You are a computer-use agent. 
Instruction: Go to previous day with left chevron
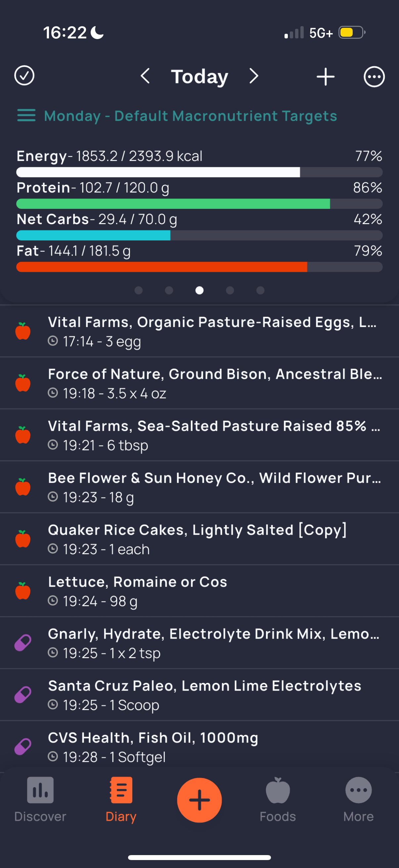pos(145,76)
